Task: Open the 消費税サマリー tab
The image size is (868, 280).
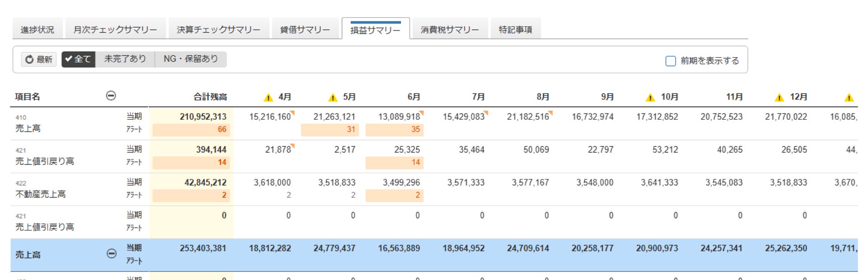Action: coord(449,30)
